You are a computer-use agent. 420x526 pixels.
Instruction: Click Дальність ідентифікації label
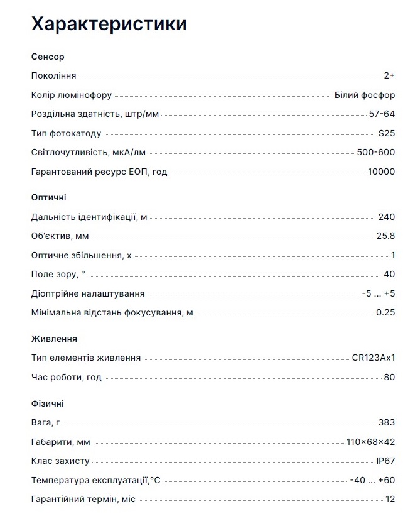(x=89, y=217)
